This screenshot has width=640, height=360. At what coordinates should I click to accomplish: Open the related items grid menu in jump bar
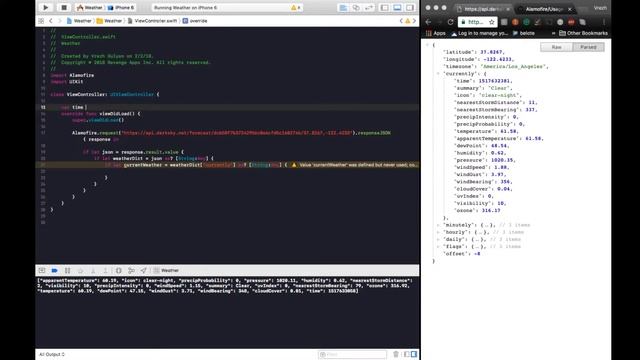[x=41, y=20]
